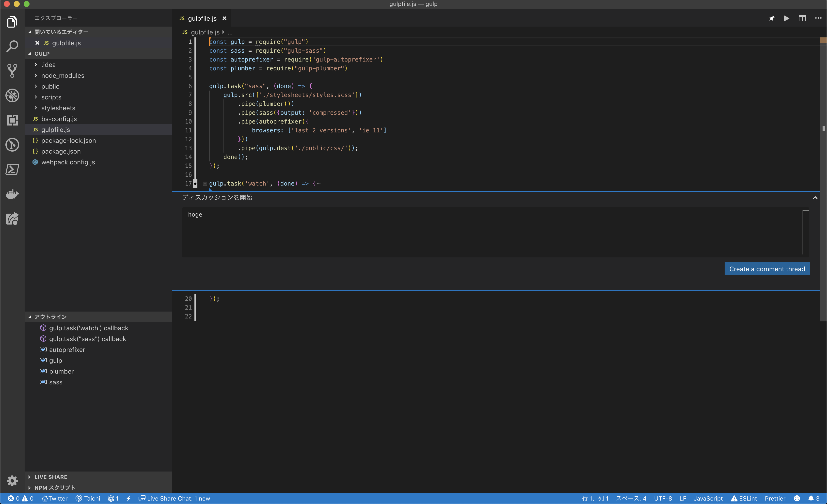Image resolution: width=827 pixels, height=504 pixels.
Task: Change JavaScript language mode
Action: (x=708, y=498)
